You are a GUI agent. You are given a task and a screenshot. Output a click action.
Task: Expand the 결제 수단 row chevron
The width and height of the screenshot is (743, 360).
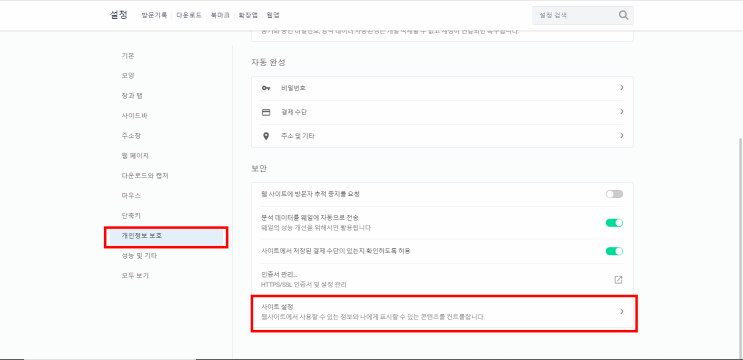click(x=621, y=112)
